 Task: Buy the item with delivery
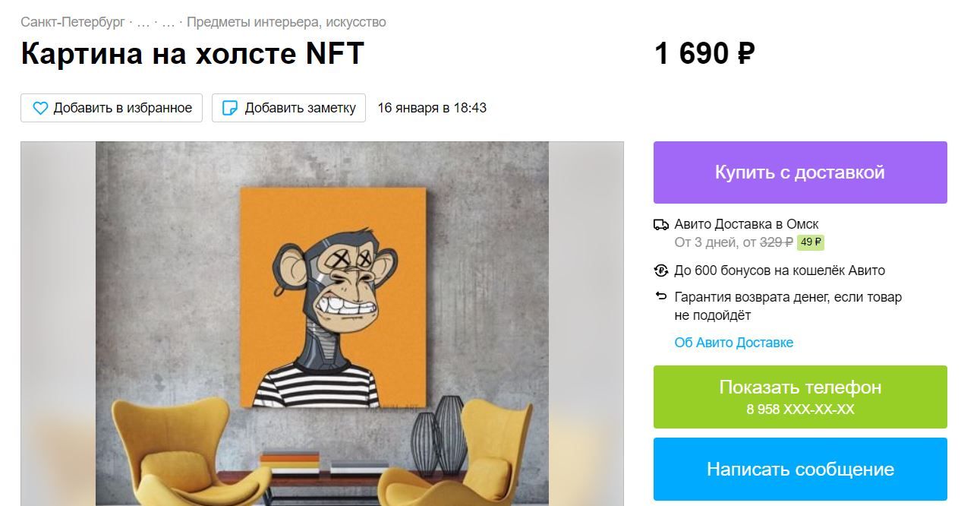[x=800, y=172]
